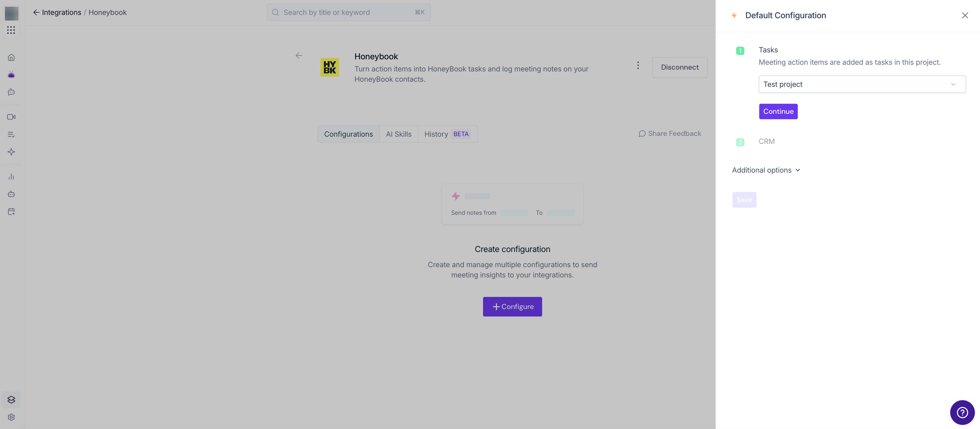The image size is (980, 429).
Task: Close the Default Configuration panel
Action: point(965,16)
